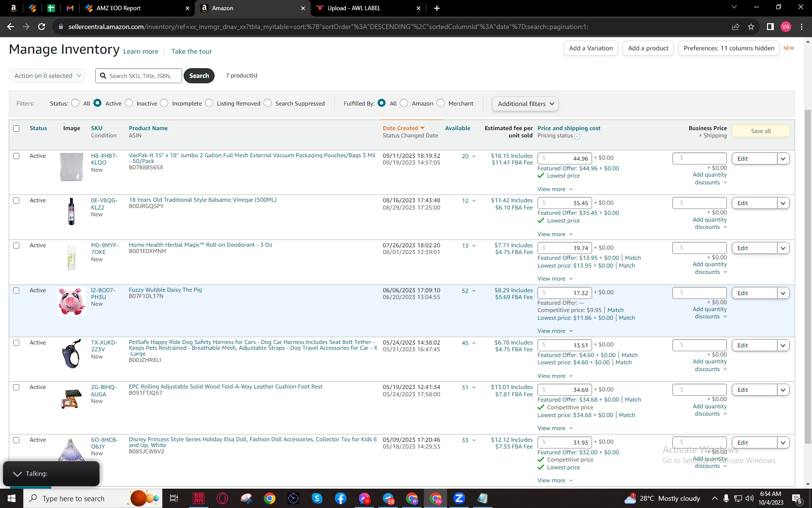The width and height of the screenshot is (812, 508).
Task: Expand the Talking panel chevron
Action: pyautogui.click(x=17, y=474)
